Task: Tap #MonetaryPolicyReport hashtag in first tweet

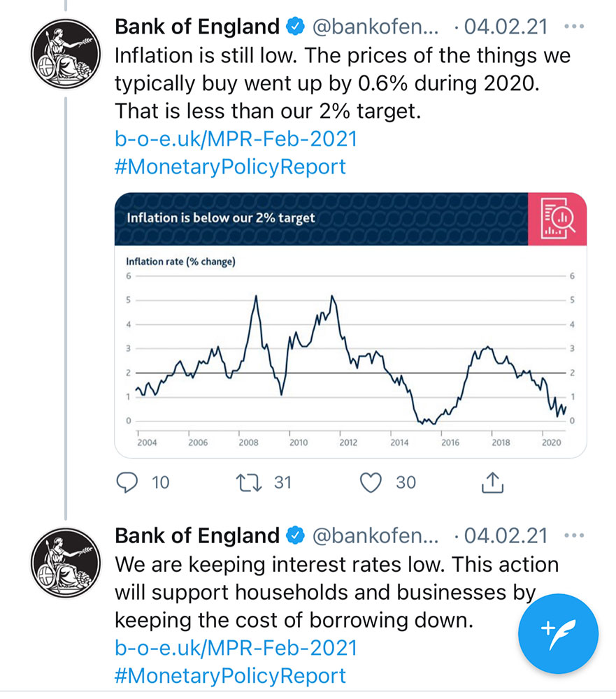Action: (x=230, y=167)
